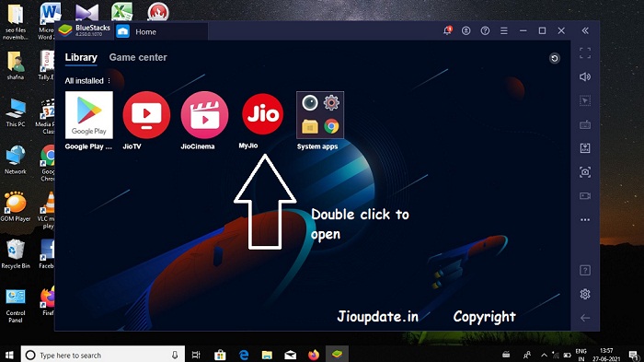Take a screenshot with camera icon
Viewport: 644px width, 362px height.
[585, 172]
